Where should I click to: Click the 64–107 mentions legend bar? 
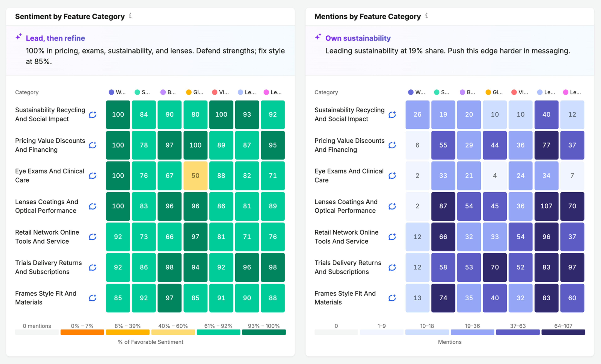pyautogui.click(x=563, y=332)
